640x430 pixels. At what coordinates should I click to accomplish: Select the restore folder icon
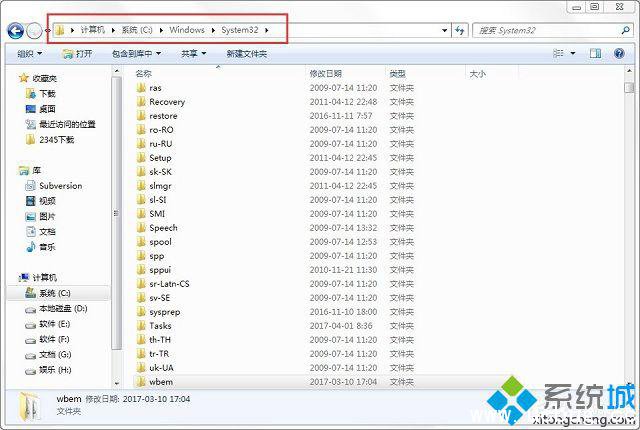(x=141, y=116)
